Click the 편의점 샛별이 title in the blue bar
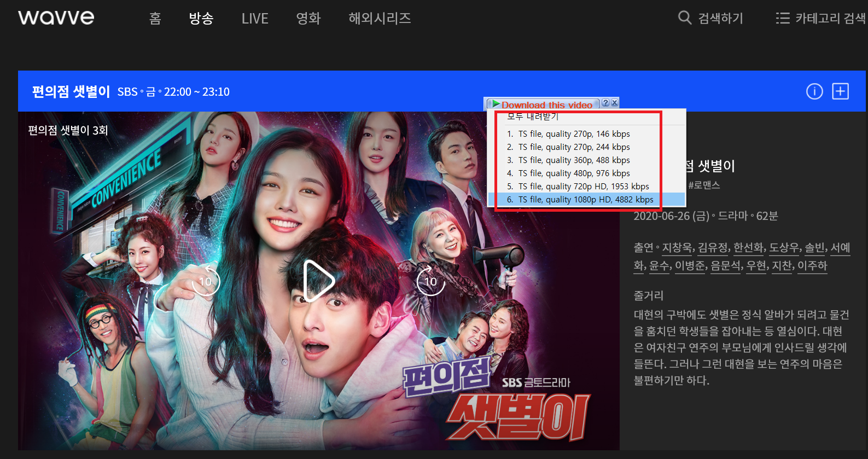This screenshot has width=868, height=459. pyautogui.click(x=71, y=91)
